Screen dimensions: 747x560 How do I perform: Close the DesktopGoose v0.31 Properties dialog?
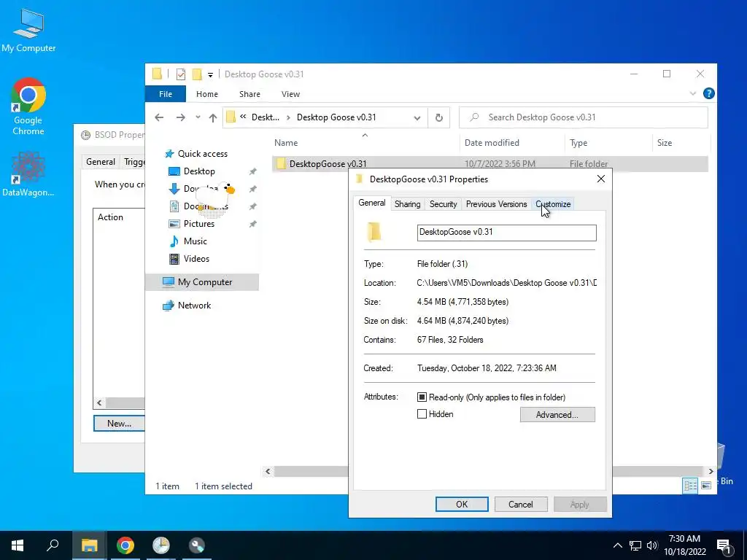click(601, 179)
